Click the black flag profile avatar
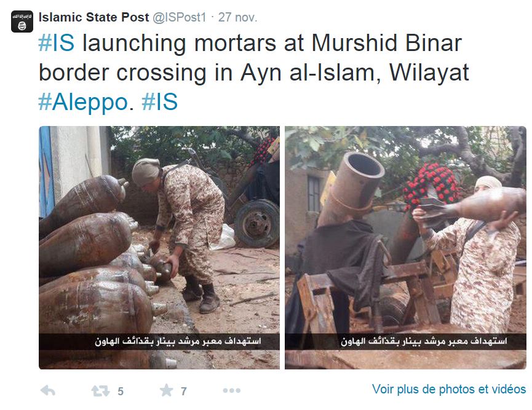 point(22,22)
